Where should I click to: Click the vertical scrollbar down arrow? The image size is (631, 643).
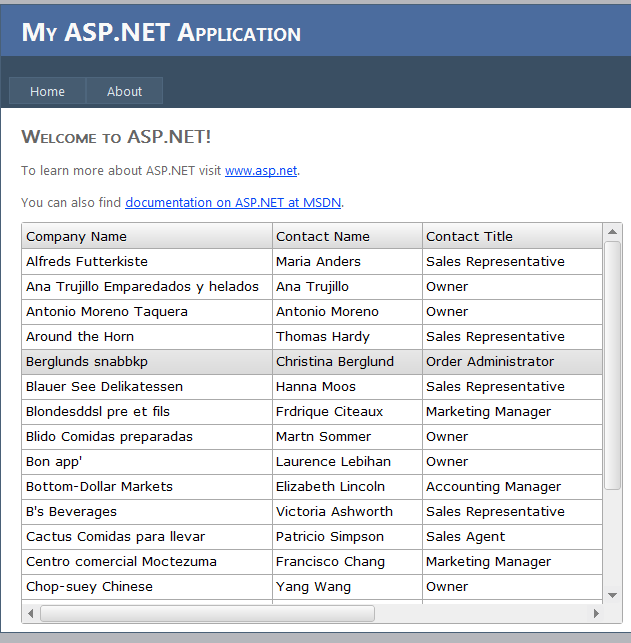pyautogui.click(x=613, y=595)
